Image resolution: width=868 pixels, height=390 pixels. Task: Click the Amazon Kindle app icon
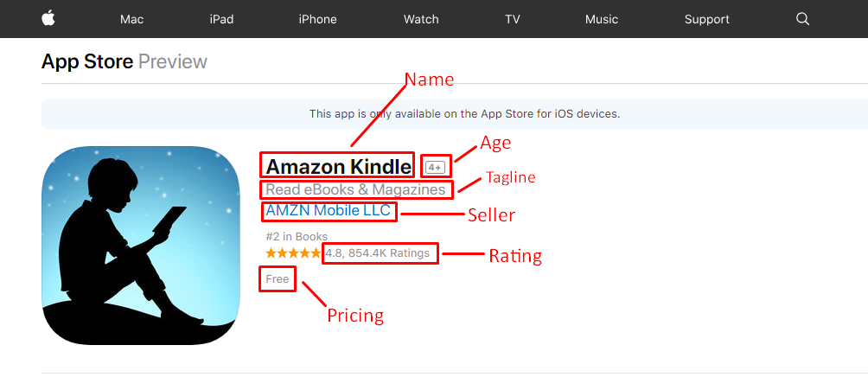141,246
